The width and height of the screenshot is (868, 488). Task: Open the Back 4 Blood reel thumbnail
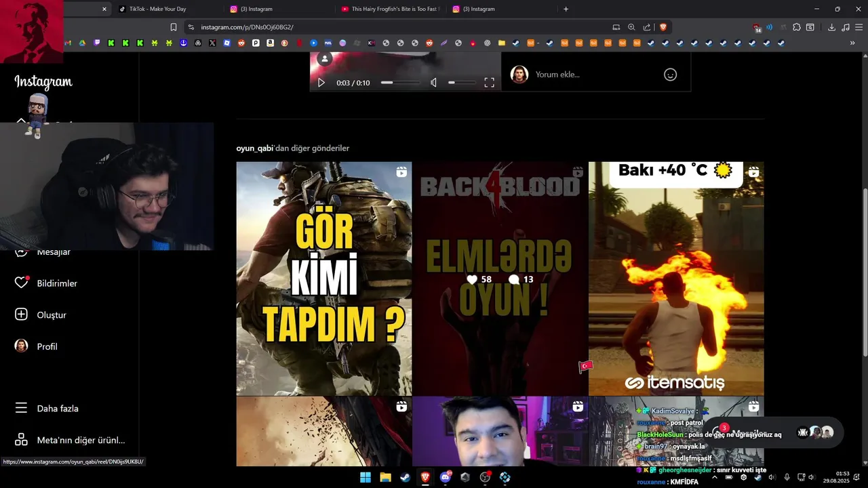tap(500, 279)
